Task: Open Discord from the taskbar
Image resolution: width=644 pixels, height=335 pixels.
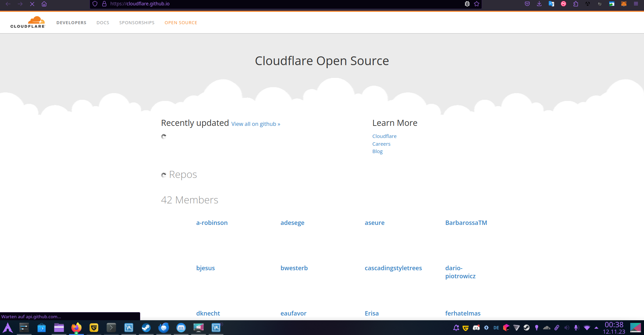Action: (181, 328)
